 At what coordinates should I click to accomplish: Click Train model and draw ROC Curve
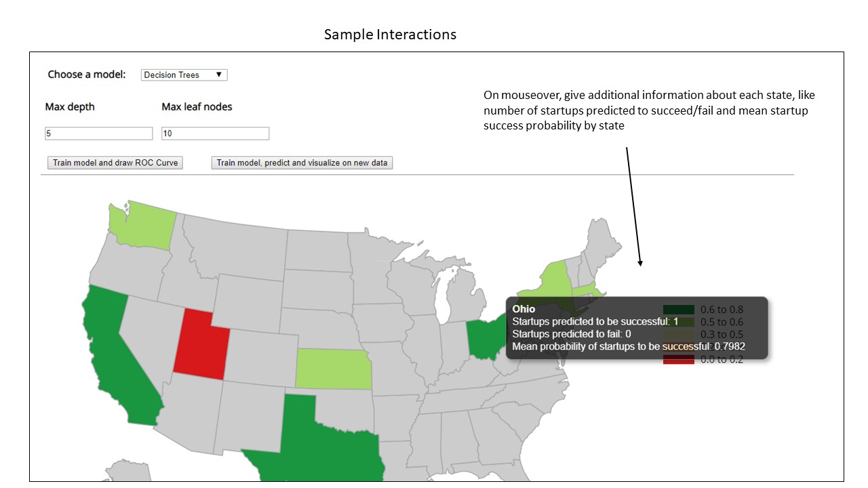coord(115,163)
